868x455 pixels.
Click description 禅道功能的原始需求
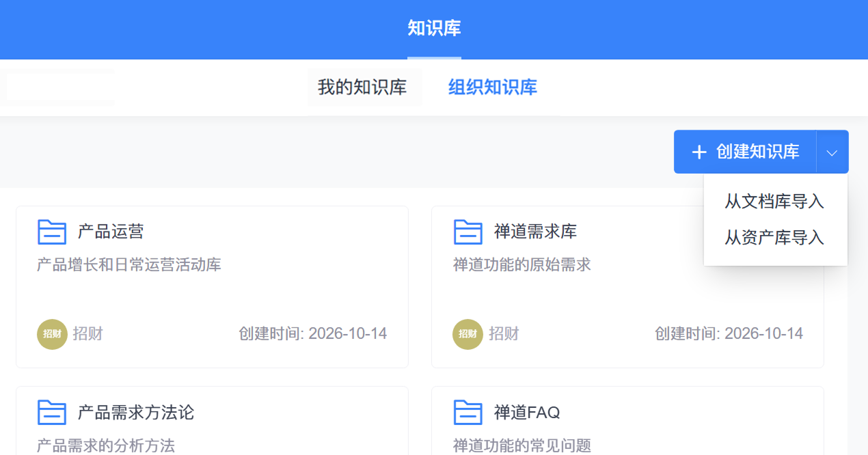point(522,265)
